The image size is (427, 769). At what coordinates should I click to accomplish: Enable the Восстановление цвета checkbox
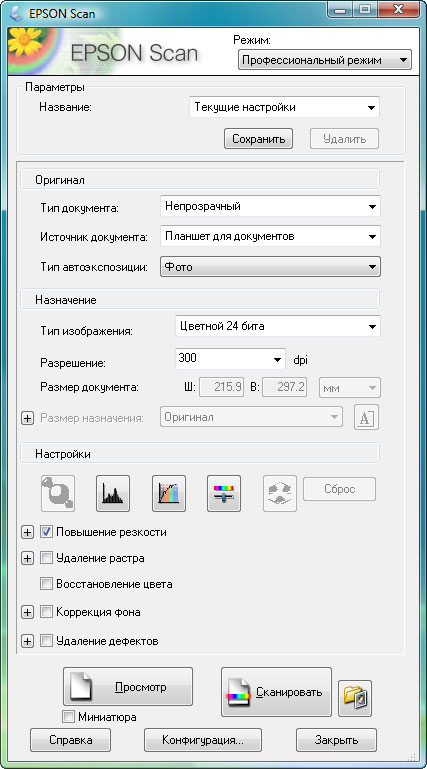click(x=47, y=584)
